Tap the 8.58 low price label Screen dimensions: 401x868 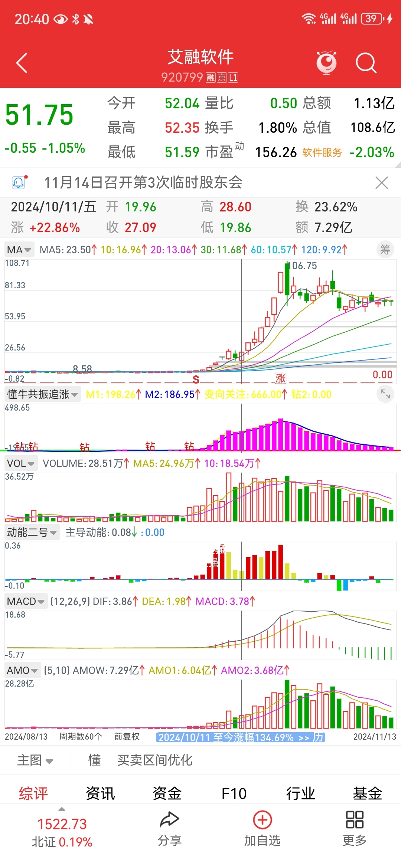pyautogui.click(x=82, y=369)
